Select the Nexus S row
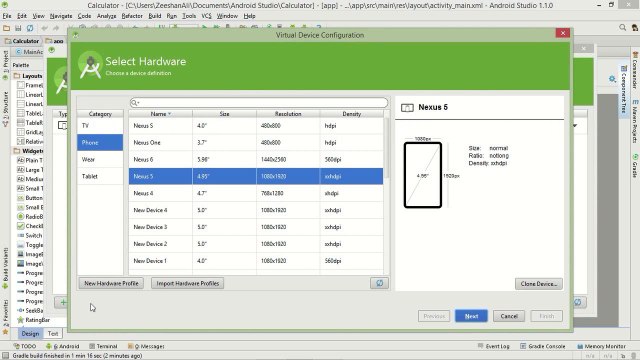Viewport: 640px width, 360px height. [x=256, y=126]
